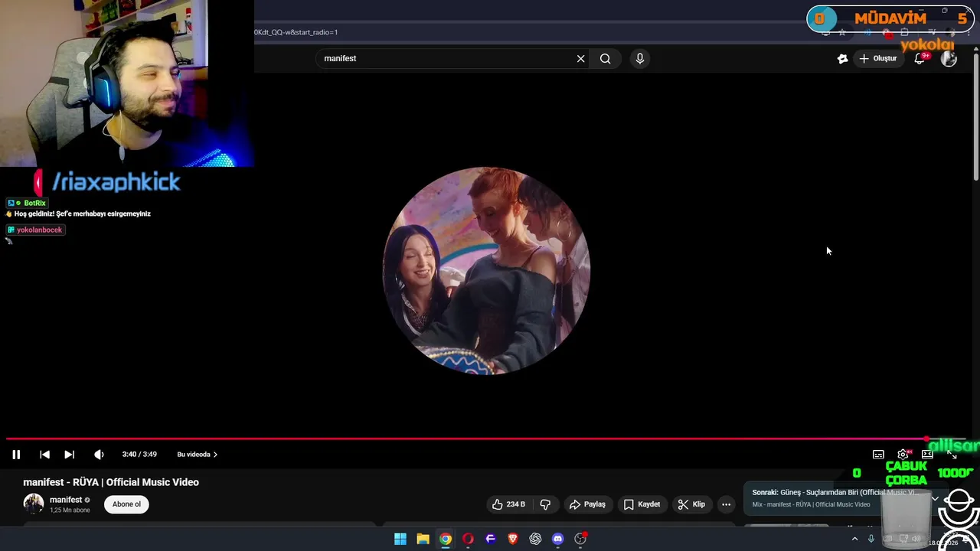Viewport: 980px width, 551px height.
Task: Click the system tray microphone icon
Action: click(871, 539)
